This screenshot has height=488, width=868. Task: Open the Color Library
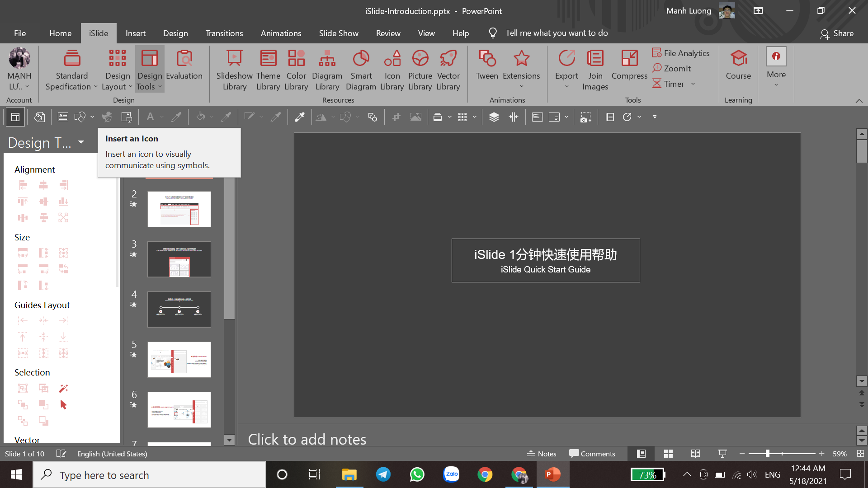pyautogui.click(x=296, y=70)
